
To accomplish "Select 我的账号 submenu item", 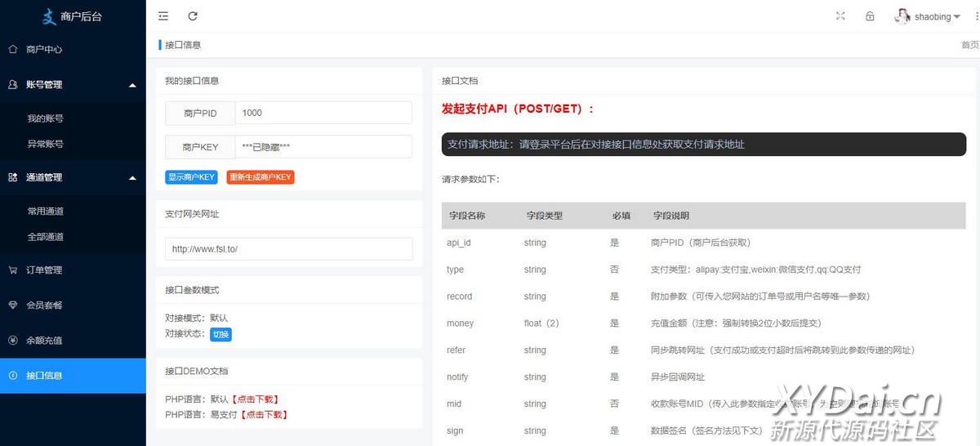I will click(45, 118).
